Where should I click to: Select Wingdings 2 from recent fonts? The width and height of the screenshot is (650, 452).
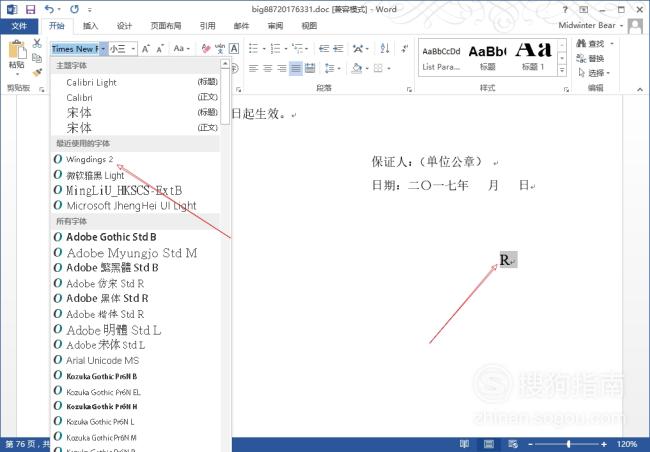point(135,159)
